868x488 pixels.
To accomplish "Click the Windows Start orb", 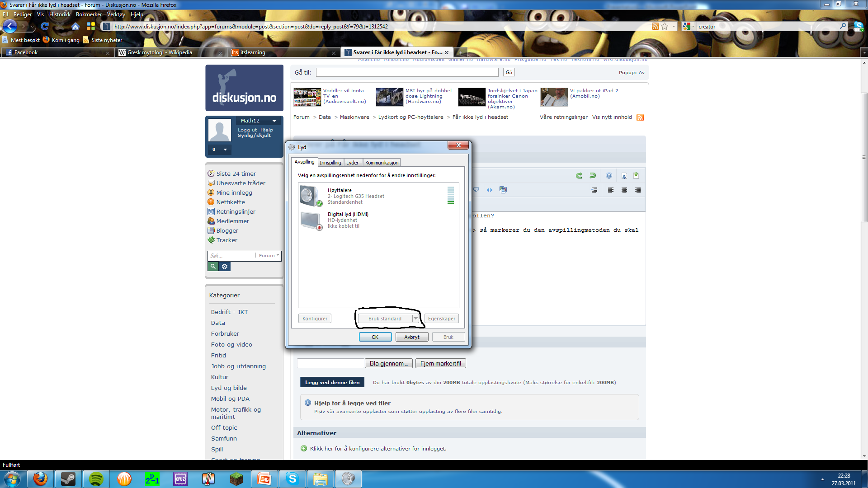I will pos(12,479).
